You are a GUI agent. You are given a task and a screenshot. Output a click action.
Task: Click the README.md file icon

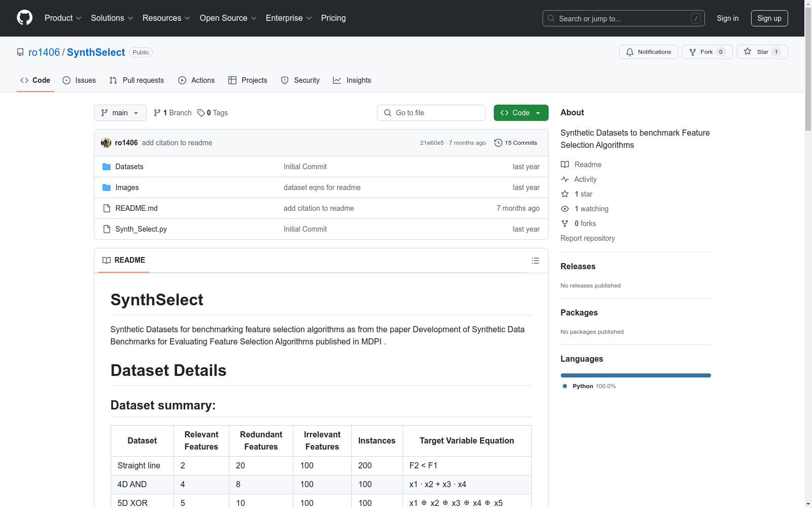(x=107, y=208)
